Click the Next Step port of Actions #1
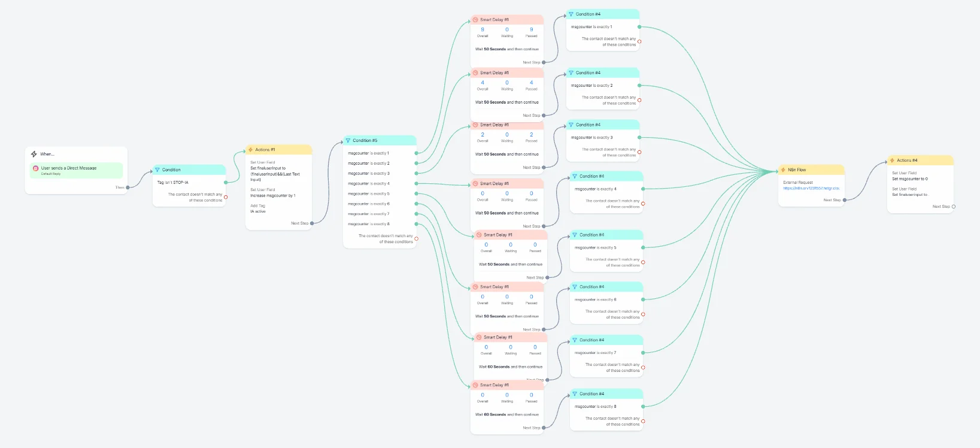Image resolution: width=980 pixels, height=448 pixels. (312, 223)
